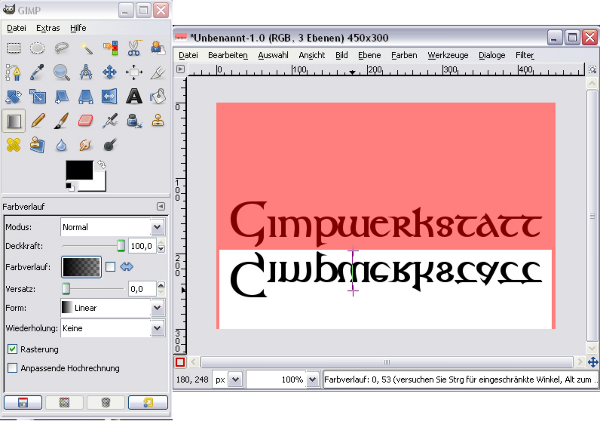Select the Text tool

coord(134,96)
